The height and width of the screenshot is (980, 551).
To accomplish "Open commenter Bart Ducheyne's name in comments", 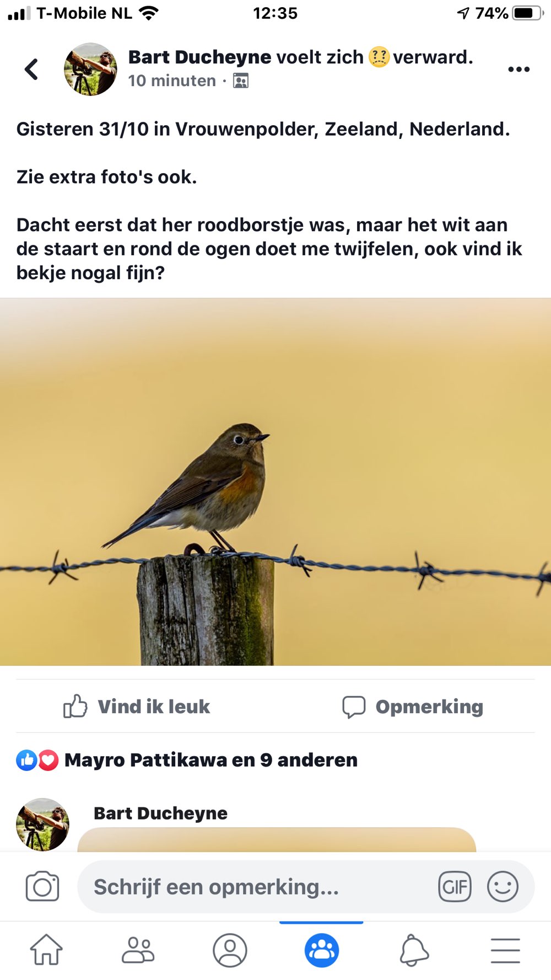I will click(160, 813).
